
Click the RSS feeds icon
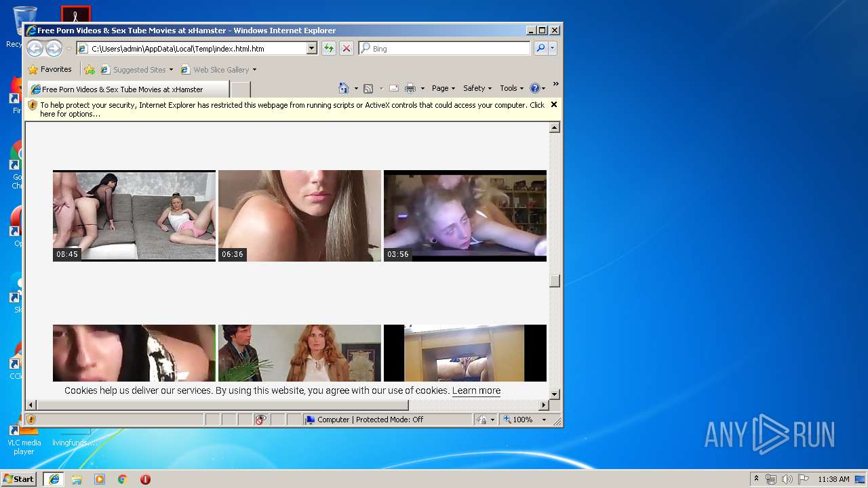tap(368, 88)
